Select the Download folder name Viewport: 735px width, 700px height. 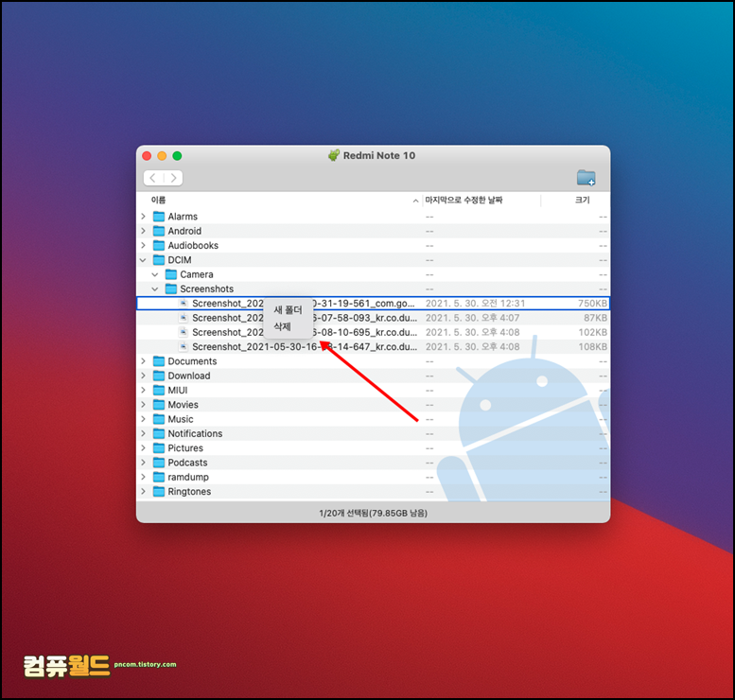coord(189,376)
